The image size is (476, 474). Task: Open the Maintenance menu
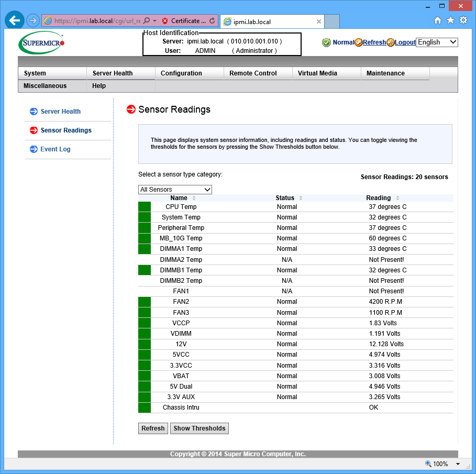tap(395, 73)
